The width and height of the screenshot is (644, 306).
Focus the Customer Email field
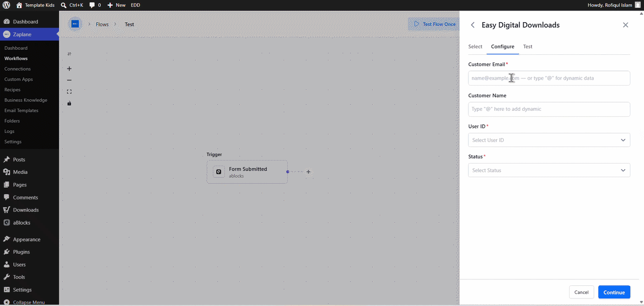coord(549,78)
